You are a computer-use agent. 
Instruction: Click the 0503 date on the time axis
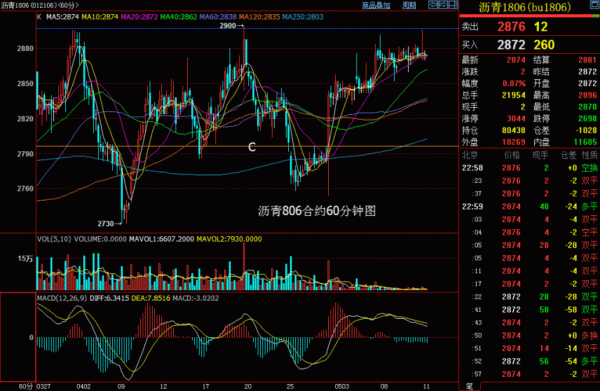point(342,386)
